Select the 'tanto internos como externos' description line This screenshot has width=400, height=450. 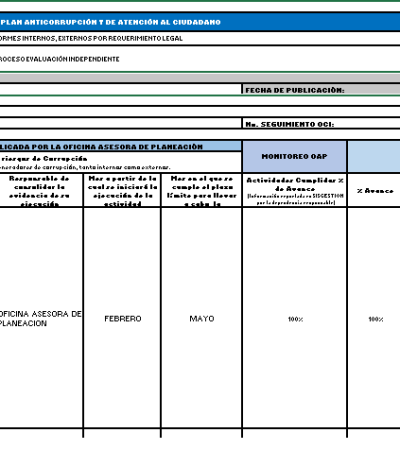click(85, 167)
